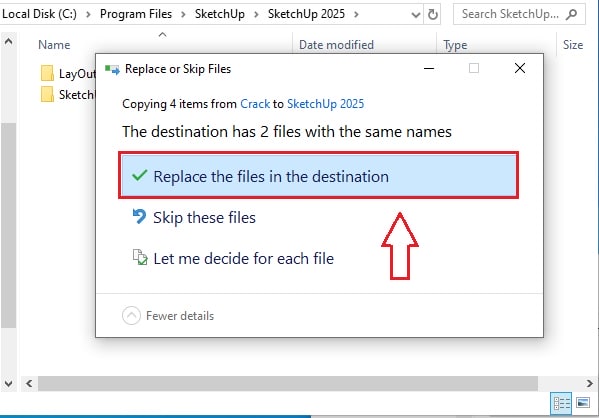Expand chevron after SketchUp breadcrumb

[256, 15]
